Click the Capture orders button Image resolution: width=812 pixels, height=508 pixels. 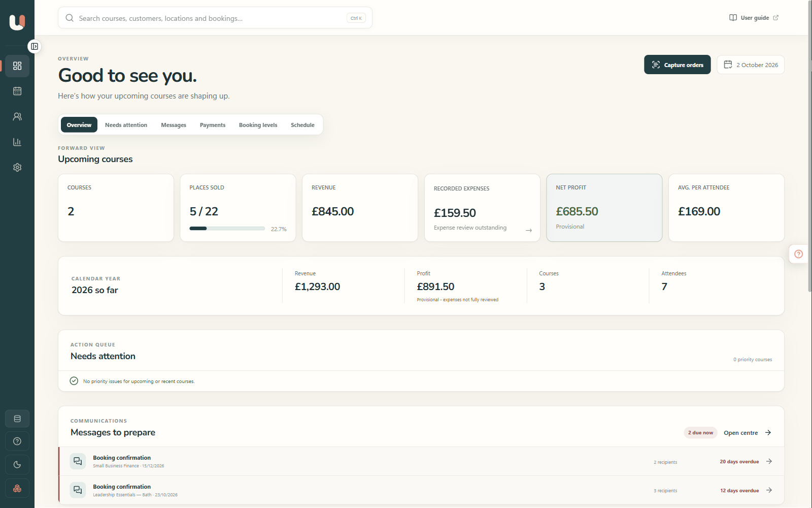point(678,65)
